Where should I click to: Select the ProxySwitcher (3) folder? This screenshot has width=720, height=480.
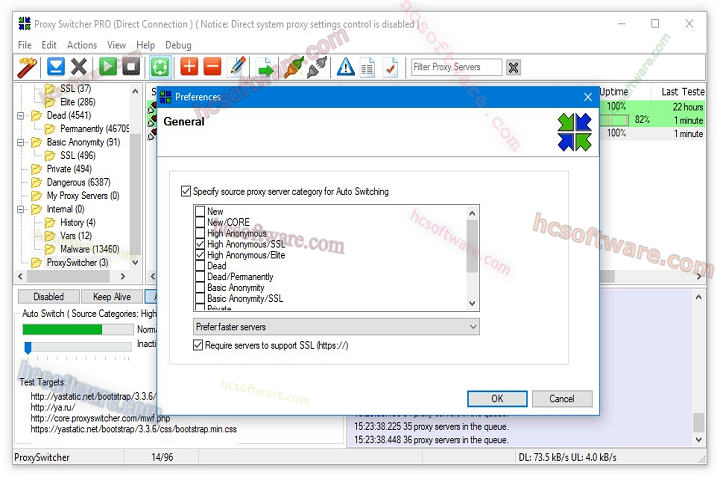(x=77, y=263)
